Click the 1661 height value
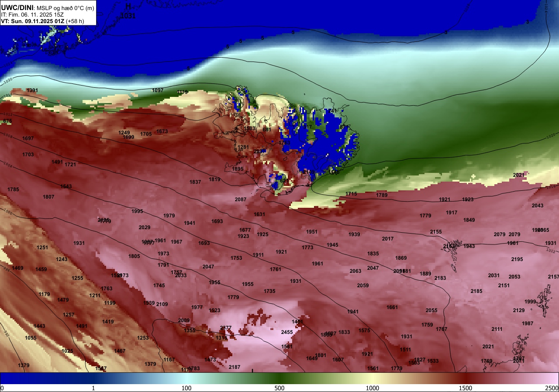The height and width of the screenshot is (392, 559). tap(392, 307)
